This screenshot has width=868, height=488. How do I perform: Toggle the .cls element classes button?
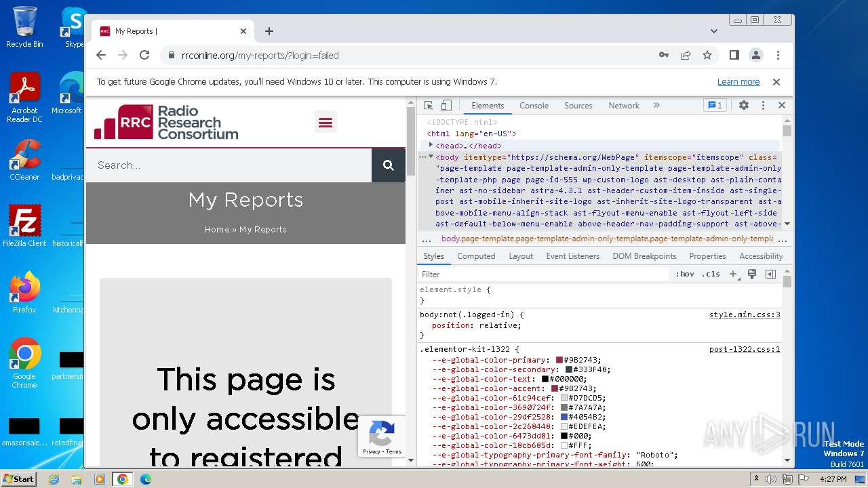click(x=711, y=274)
